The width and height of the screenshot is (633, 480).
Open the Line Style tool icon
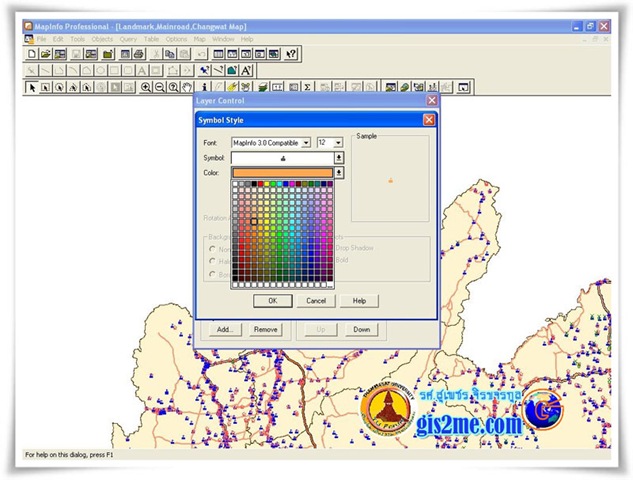[x=218, y=71]
